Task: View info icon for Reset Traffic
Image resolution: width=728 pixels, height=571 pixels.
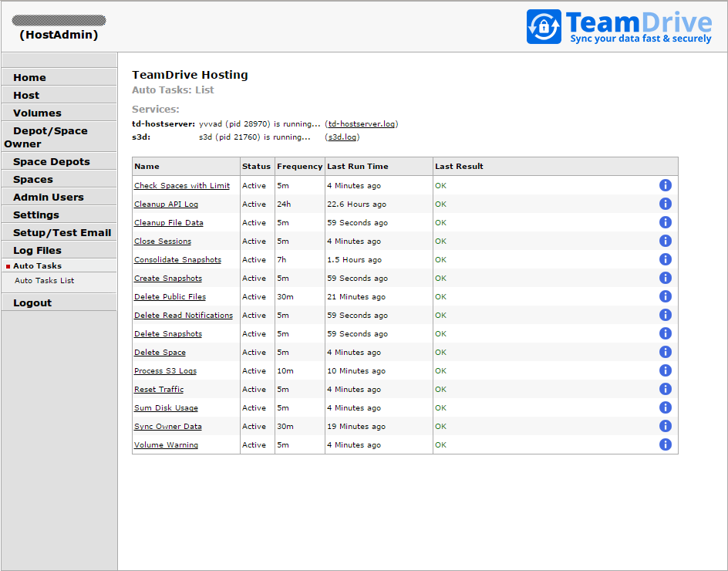Action: (665, 390)
